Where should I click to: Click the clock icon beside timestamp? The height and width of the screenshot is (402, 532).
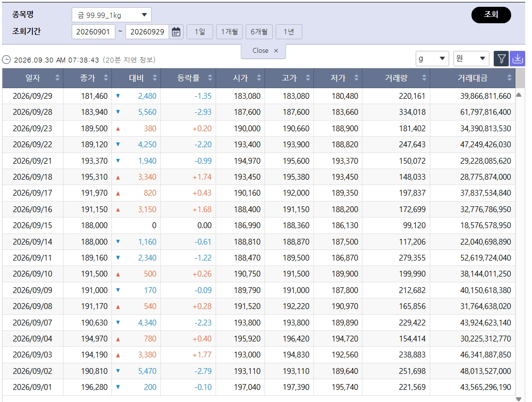pos(6,60)
